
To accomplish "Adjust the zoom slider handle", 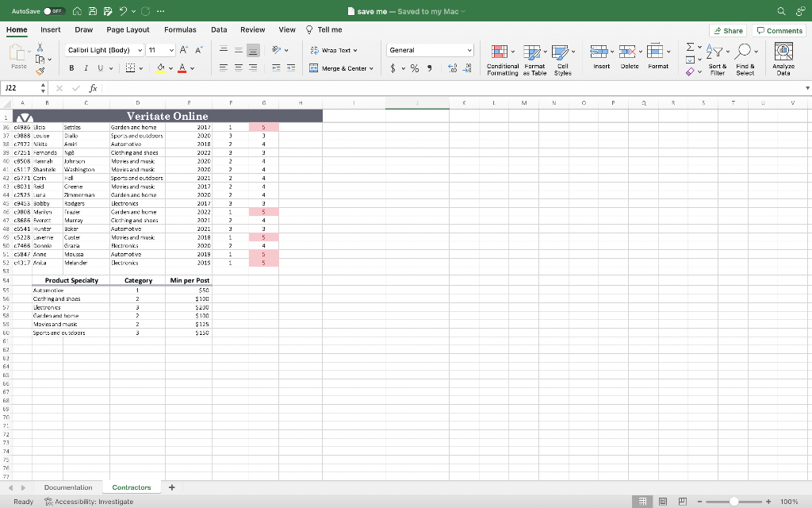I will pyautogui.click(x=733, y=502).
